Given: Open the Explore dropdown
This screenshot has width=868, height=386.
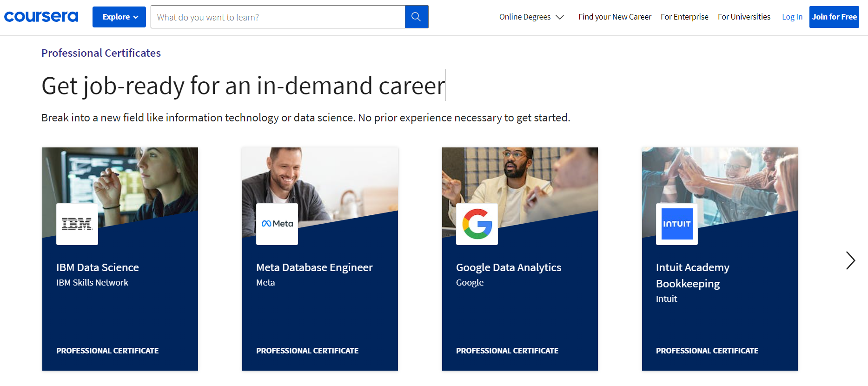Looking at the screenshot, I should coord(119,17).
